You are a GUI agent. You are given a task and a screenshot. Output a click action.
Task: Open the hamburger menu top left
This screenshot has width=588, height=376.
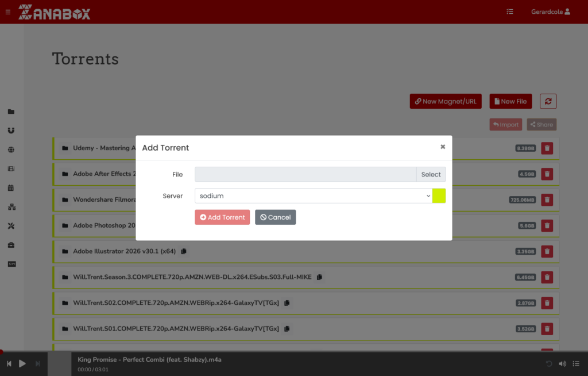[8, 11]
